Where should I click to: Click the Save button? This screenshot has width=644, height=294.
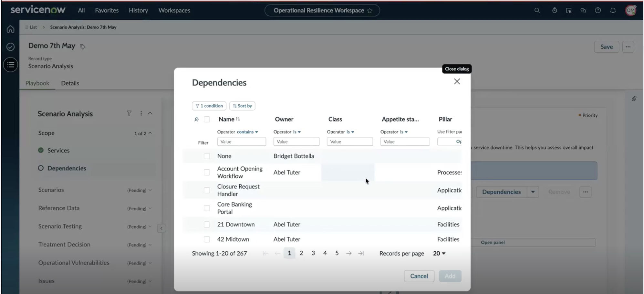(x=607, y=47)
